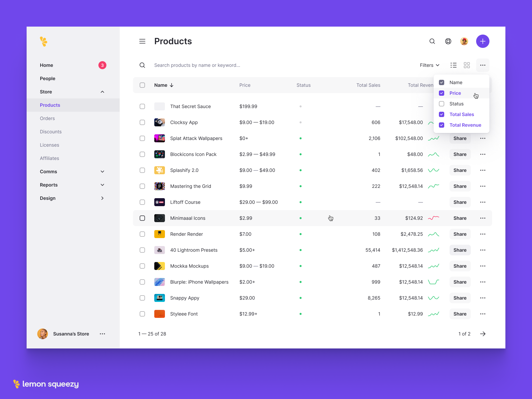
Task: Click the Lemon Squeezy logo in sidebar
Action: point(44,42)
